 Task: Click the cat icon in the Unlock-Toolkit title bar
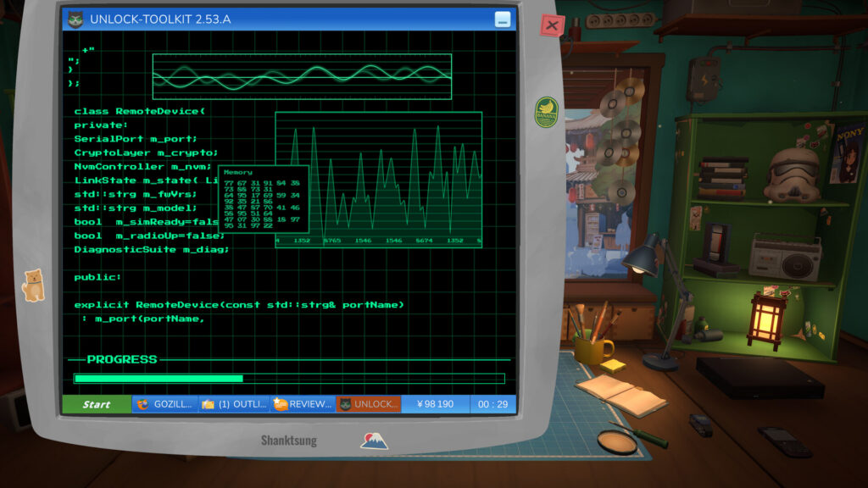tap(75, 19)
